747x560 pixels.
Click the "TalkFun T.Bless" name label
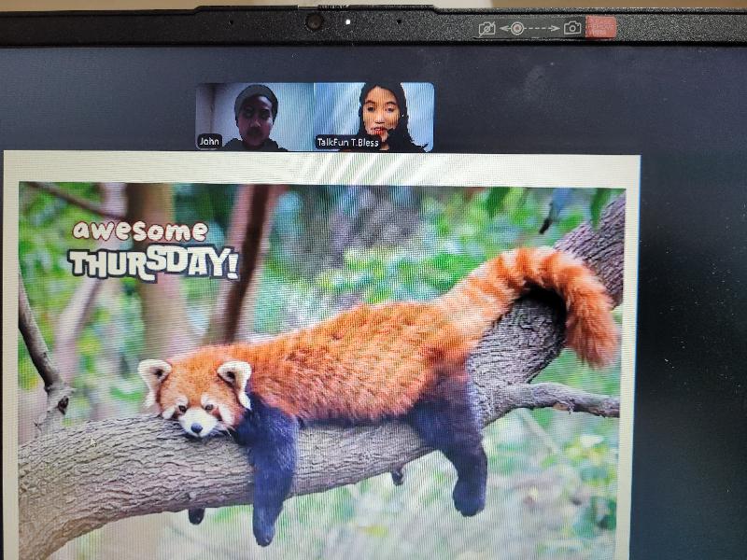pyautogui.click(x=346, y=142)
